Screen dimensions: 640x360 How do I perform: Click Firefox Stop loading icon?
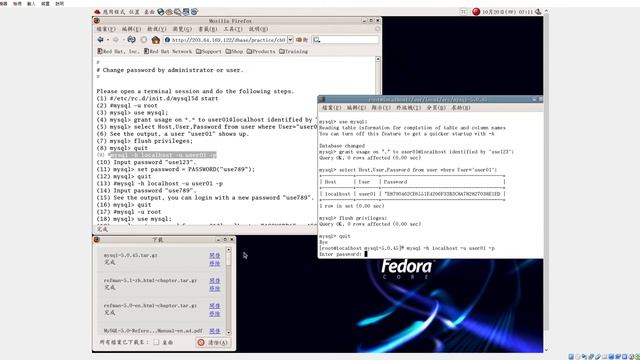click(144, 40)
